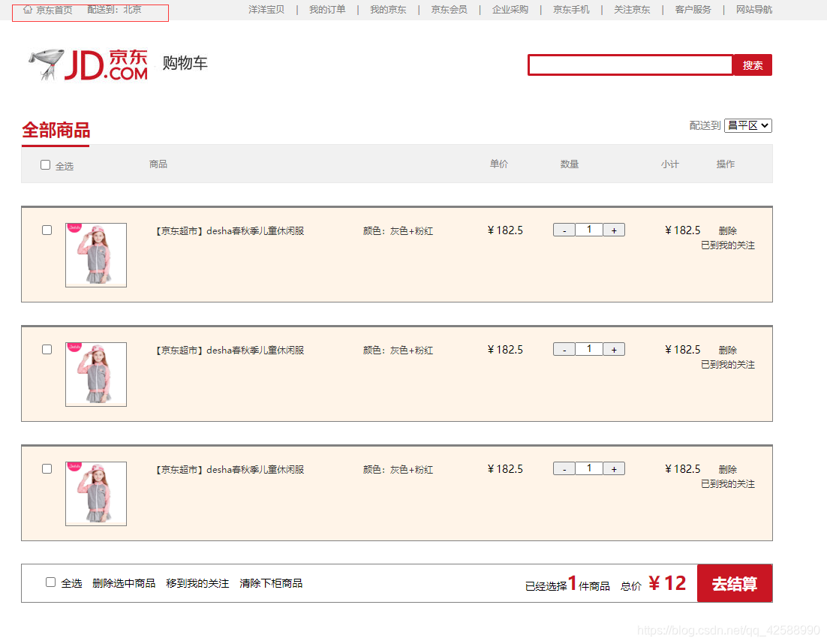
Task: Click the 小计 column header
Action: click(x=670, y=164)
